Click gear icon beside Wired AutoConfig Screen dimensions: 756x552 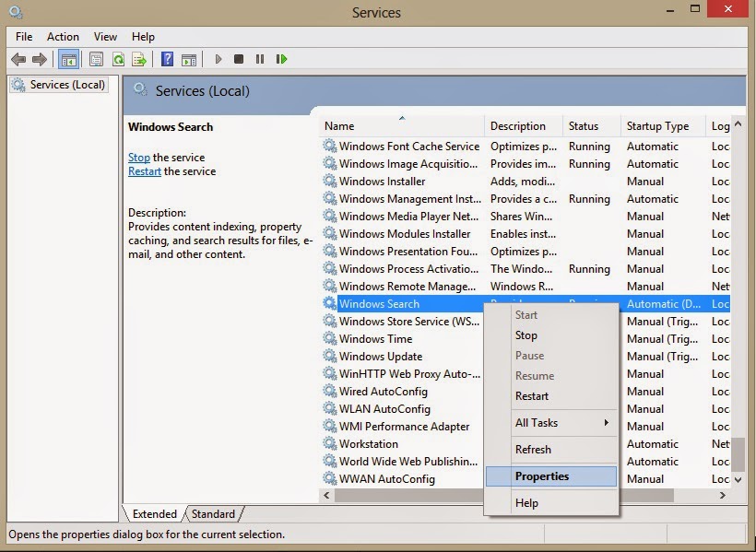330,391
